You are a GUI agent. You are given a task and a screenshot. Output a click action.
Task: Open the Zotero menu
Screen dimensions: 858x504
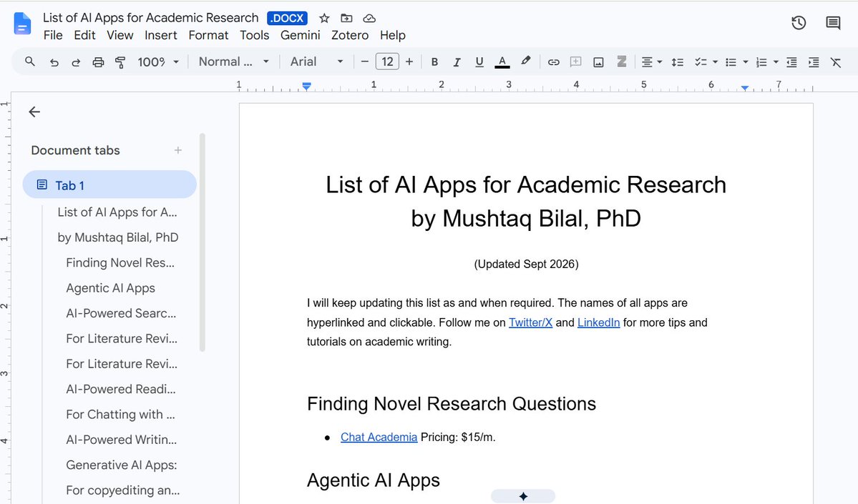pyautogui.click(x=350, y=35)
